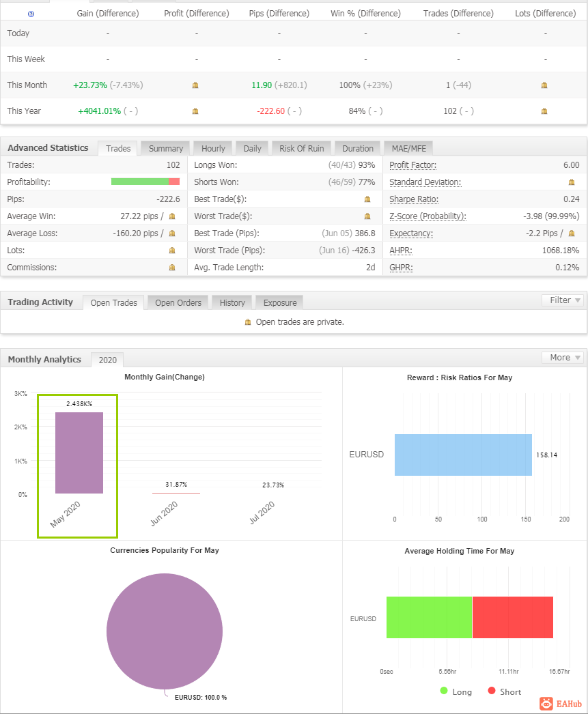Screen dimensions: 588x714
Task: Click the blue EURUSD reward-risk bar
Action: click(463, 455)
